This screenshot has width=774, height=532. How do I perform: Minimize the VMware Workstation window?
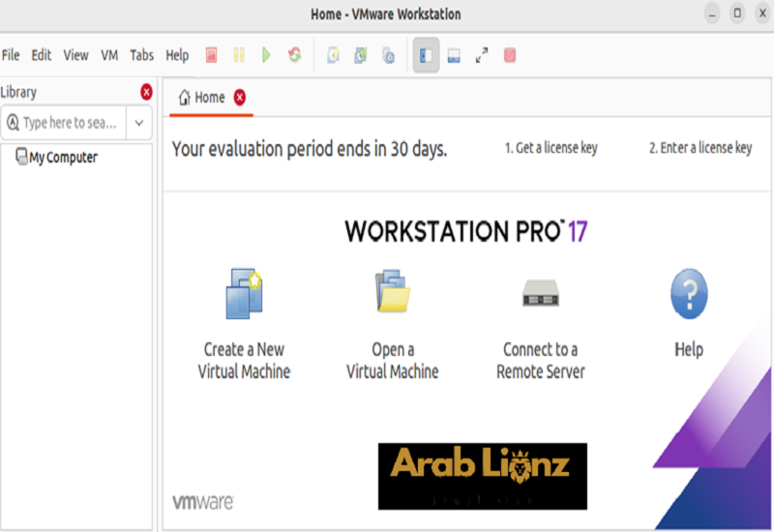712,14
